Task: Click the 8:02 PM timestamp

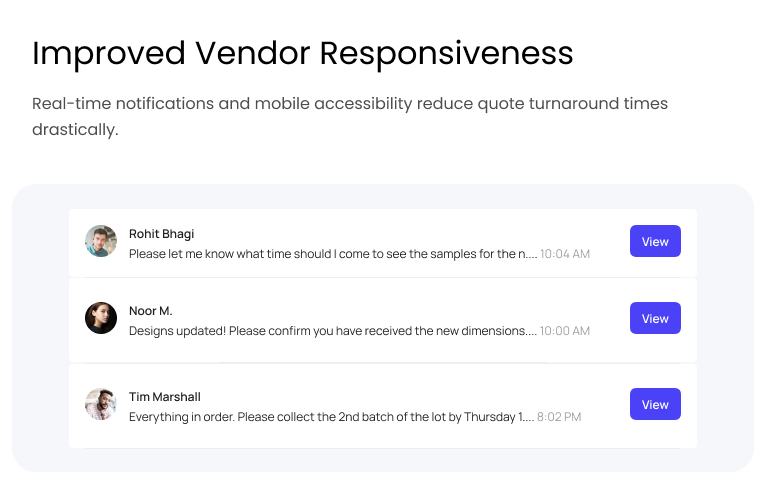Action: 559,417
